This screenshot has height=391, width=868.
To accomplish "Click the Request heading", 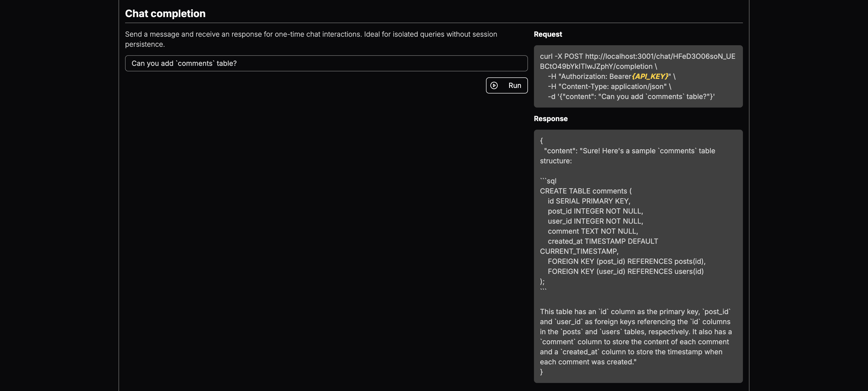I will tap(548, 34).
